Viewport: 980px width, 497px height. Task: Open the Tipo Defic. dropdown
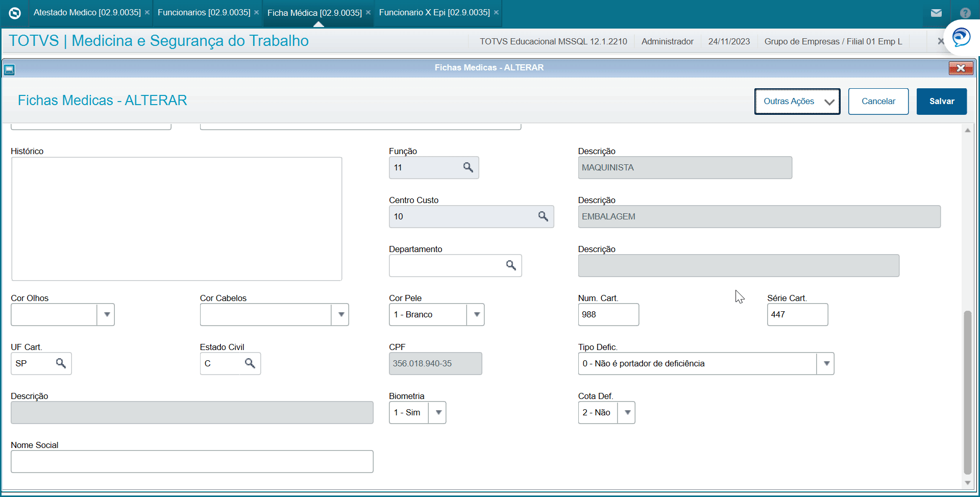click(x=825, y=363)
